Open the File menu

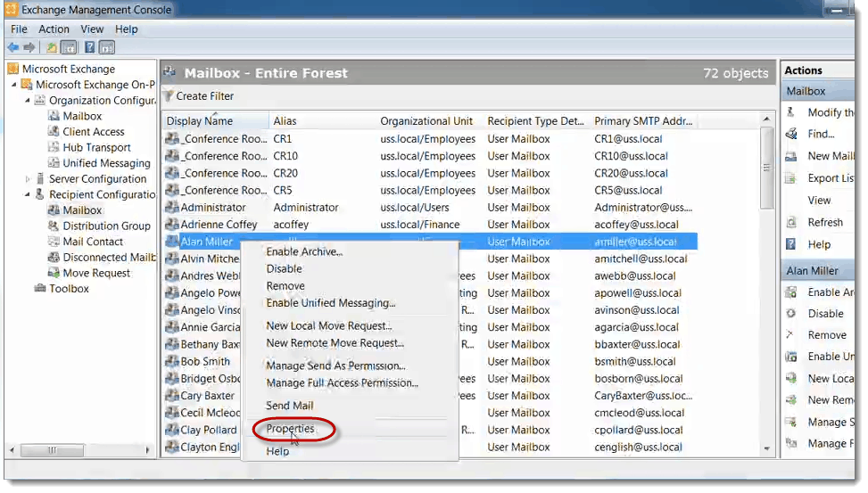[x=19, y=29]
